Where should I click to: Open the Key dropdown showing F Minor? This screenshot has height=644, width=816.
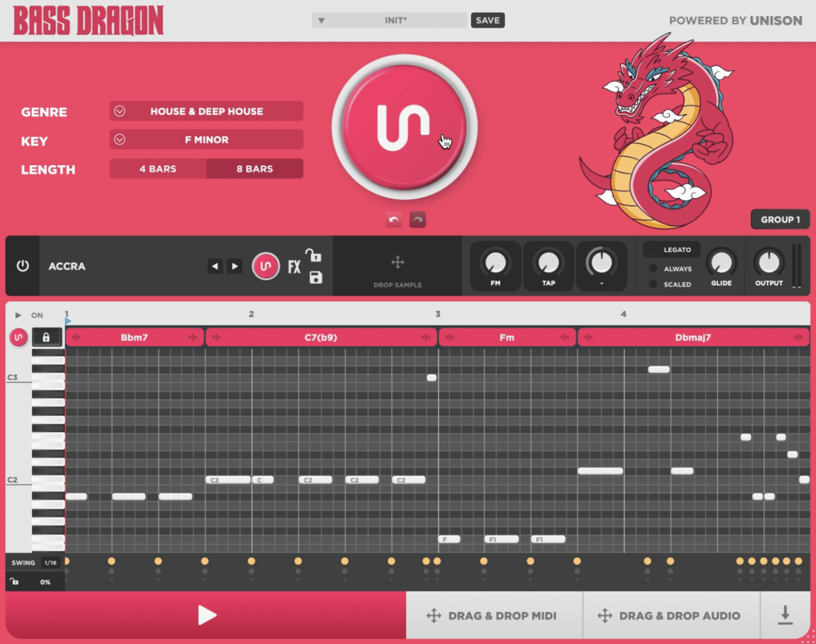click(x=206, y=140)
